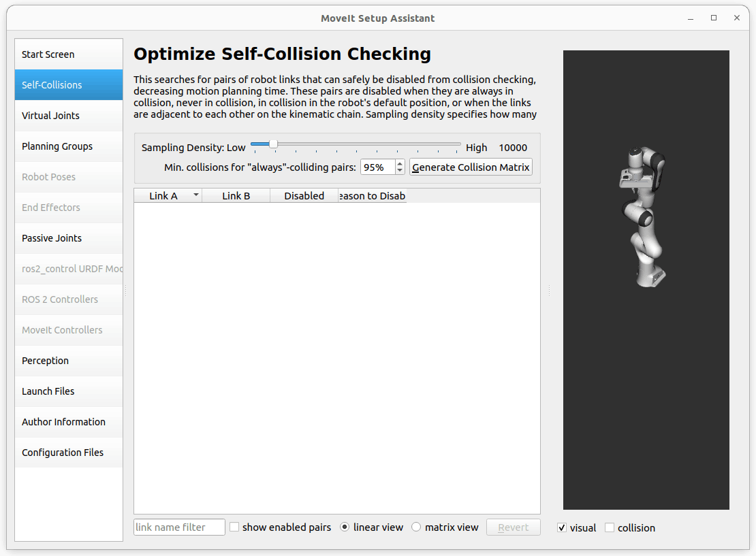Open the Start Screen step
Image resolution: width=756 pixels, height=556 pixels.
pos(69,54)
